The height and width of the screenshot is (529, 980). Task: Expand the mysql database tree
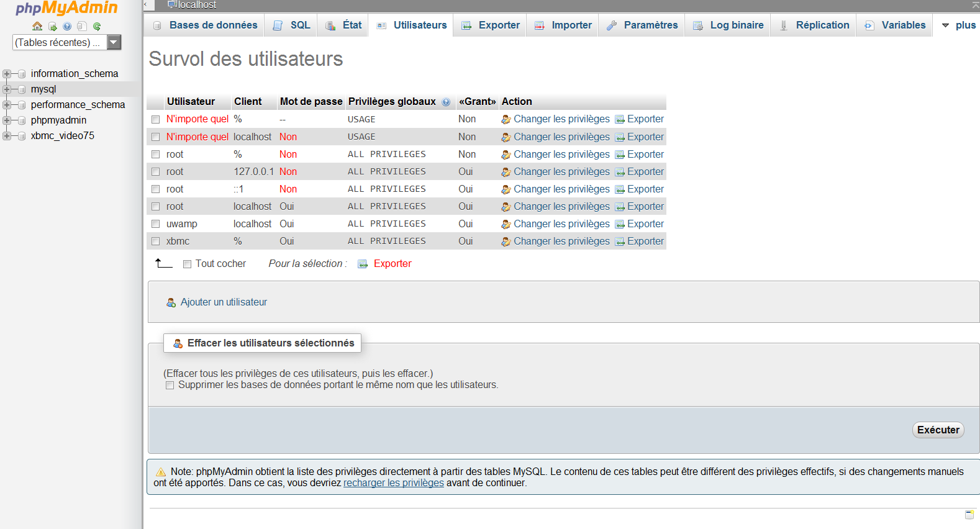click(x=7, y=89)
